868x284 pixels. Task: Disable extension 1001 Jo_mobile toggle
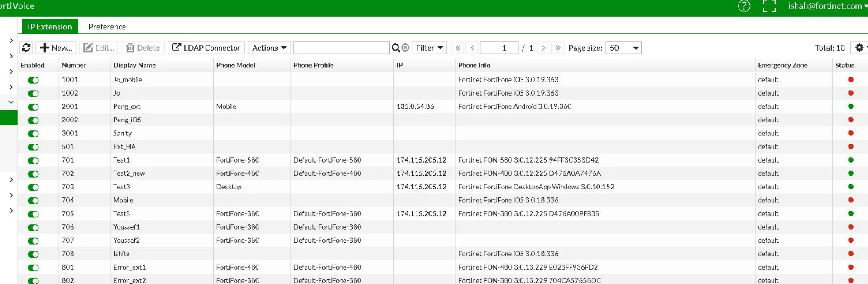(33, 80)
